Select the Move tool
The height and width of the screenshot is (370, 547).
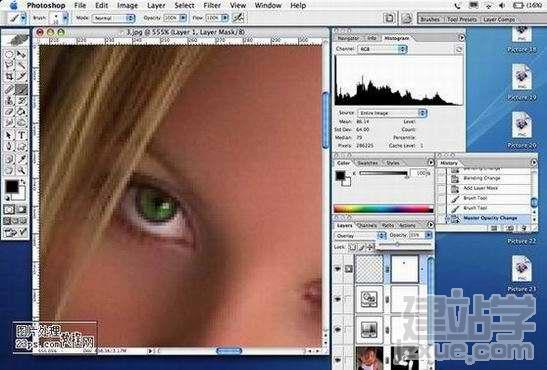tap(22, 54)
